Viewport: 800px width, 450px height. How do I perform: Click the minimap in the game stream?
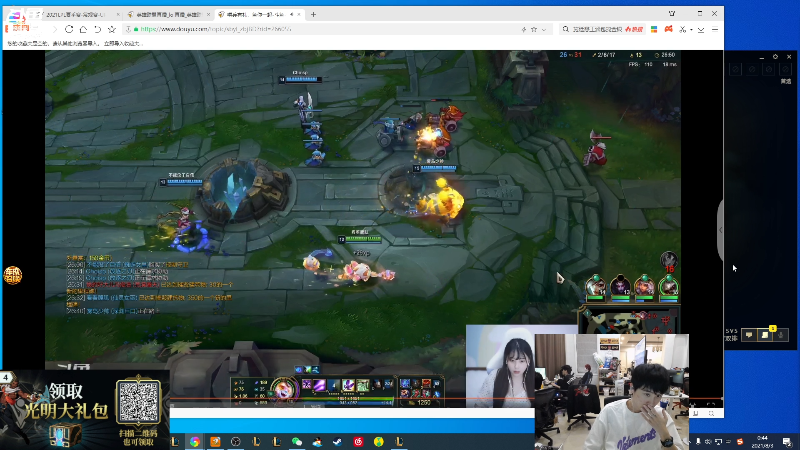tap(629, 321)
